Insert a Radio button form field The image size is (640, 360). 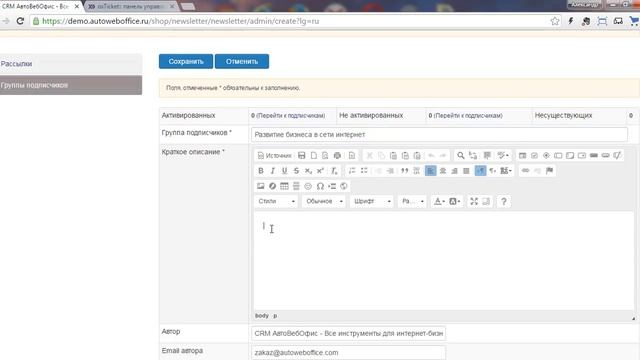546,156
